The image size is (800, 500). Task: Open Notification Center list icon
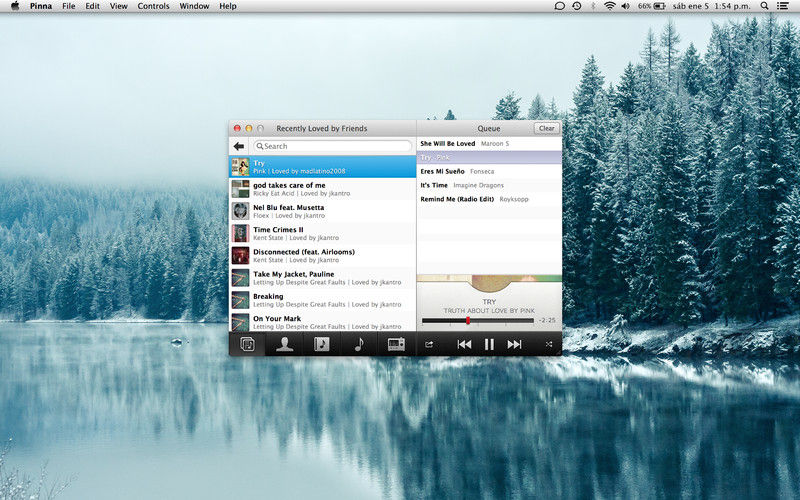coord(782,6)
